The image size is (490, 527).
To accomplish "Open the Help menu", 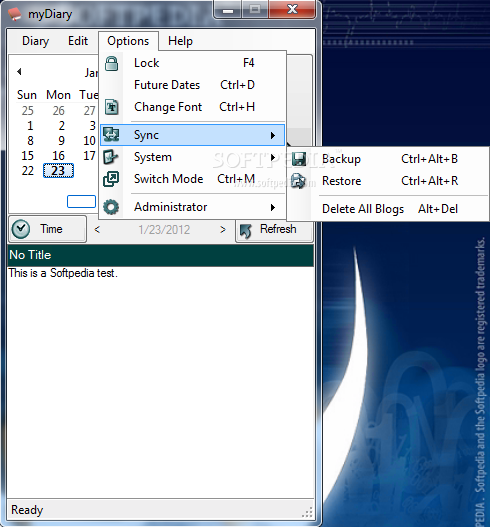I will [180, 41].
